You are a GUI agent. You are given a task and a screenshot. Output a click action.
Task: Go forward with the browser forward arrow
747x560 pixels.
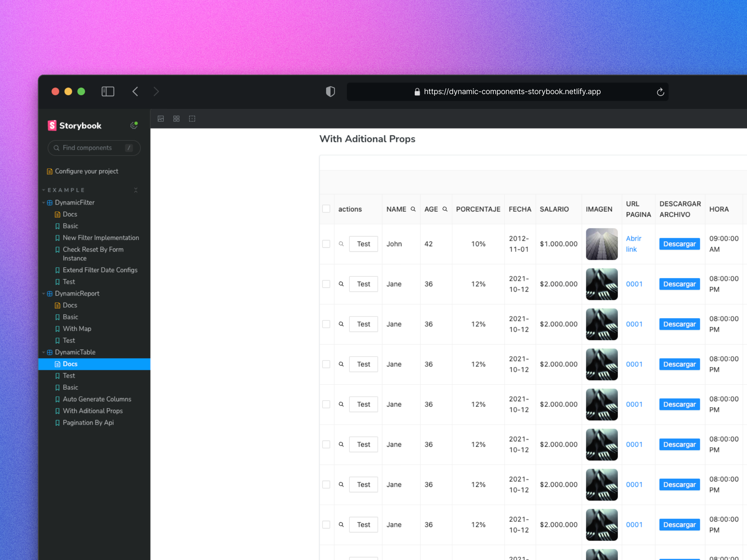pyautogui.click(x=156, y=91)
